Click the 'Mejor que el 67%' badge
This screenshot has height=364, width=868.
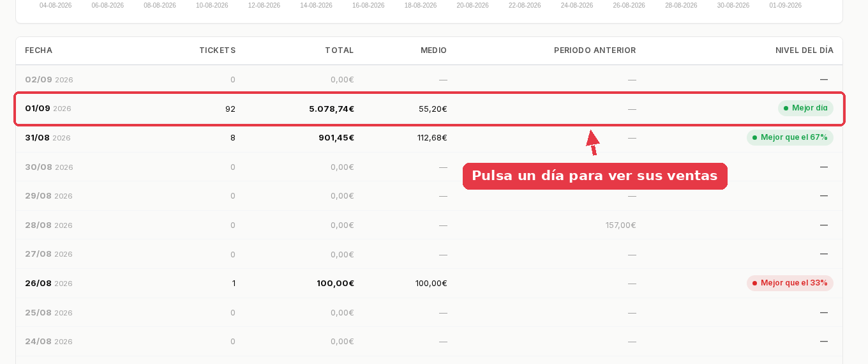tap(790, 137)
